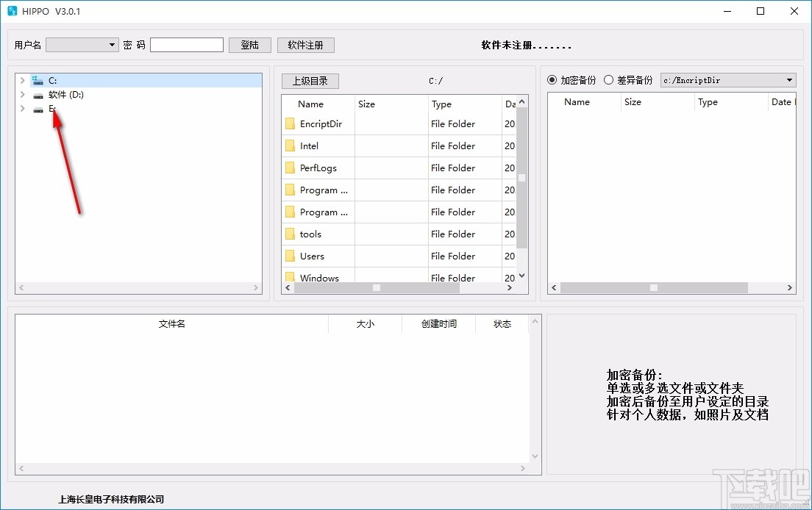Image resolution: width=812 pixels, height=510 pixels.
Task: Open the EncriptDir folder icon
Action: click(290, 123)
